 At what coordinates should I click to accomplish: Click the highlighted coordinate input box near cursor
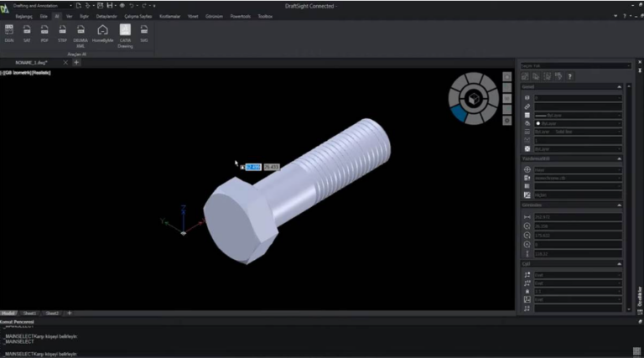[x=253, y=167]
